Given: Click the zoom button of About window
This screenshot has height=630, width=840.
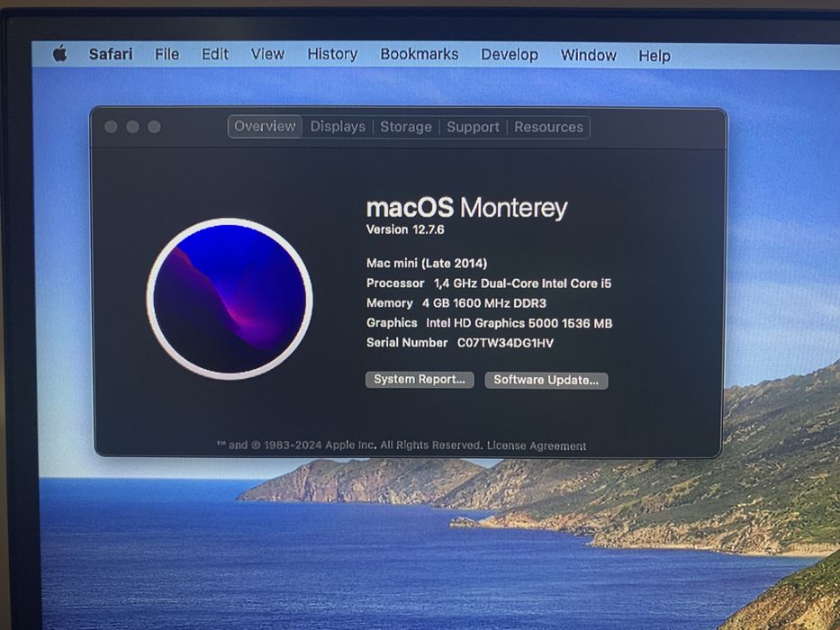Looking at the screenshot, I should tap(154, 126).
